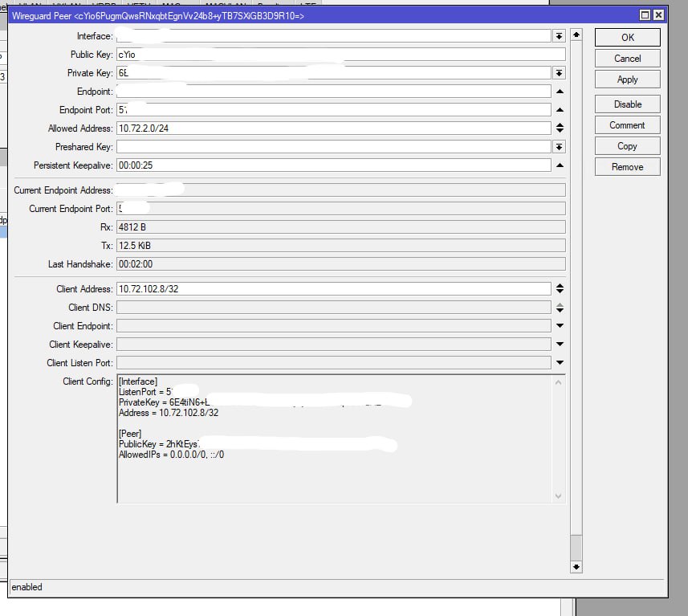This screenshot has height=616, width=688.
Task: Click the Endpoint input field
Action: (x=333, y=92)
